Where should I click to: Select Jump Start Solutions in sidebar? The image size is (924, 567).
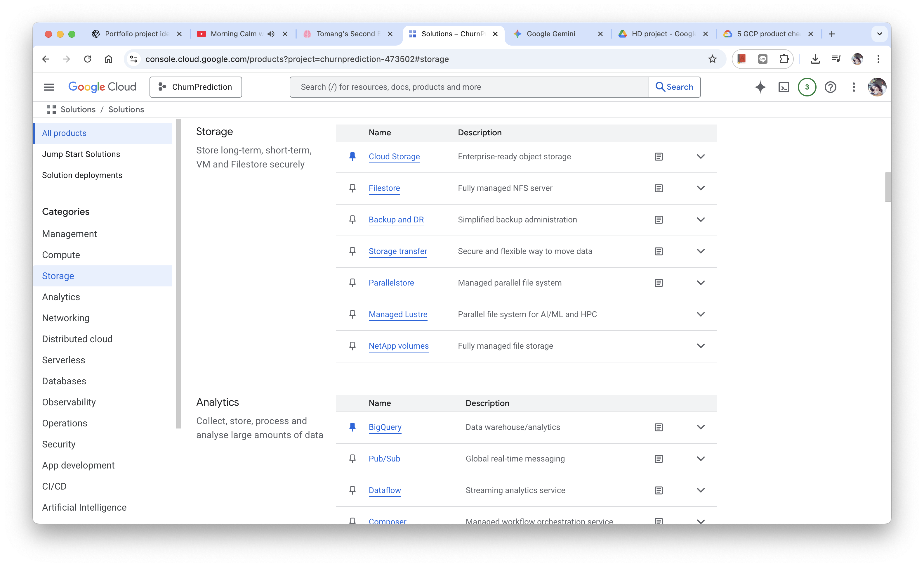click(81, 154)
